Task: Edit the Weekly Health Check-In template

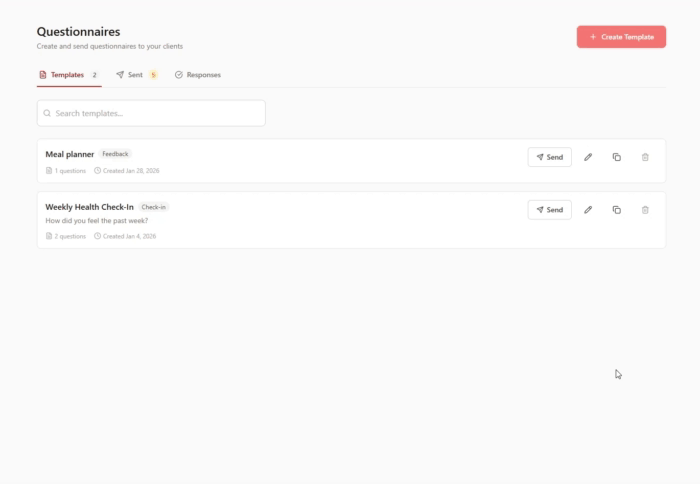Action: coord(588,210)
